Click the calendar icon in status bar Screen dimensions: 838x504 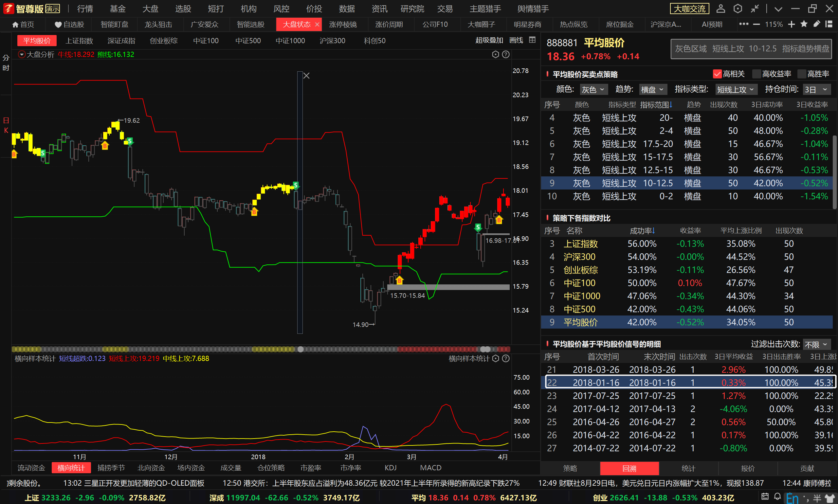tap(765, 496)
